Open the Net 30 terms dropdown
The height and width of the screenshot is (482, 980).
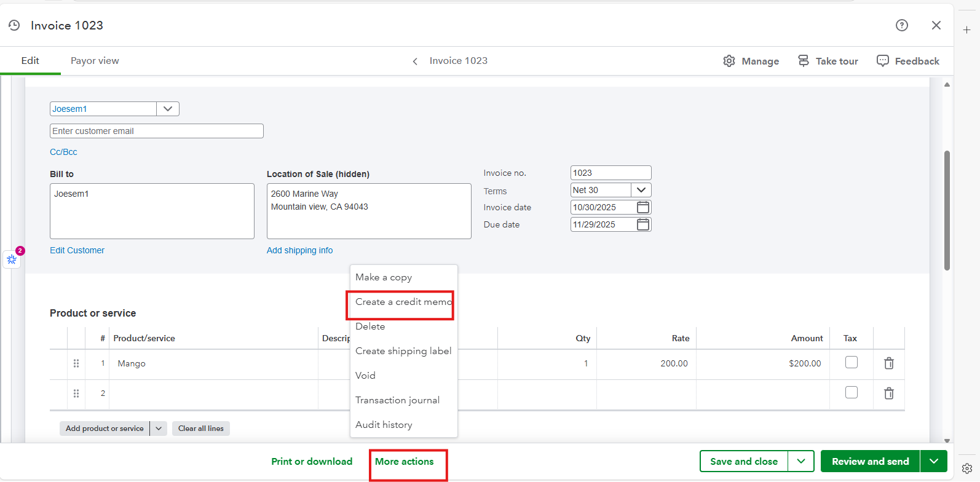pyautogui.click(x=641, y=190)
